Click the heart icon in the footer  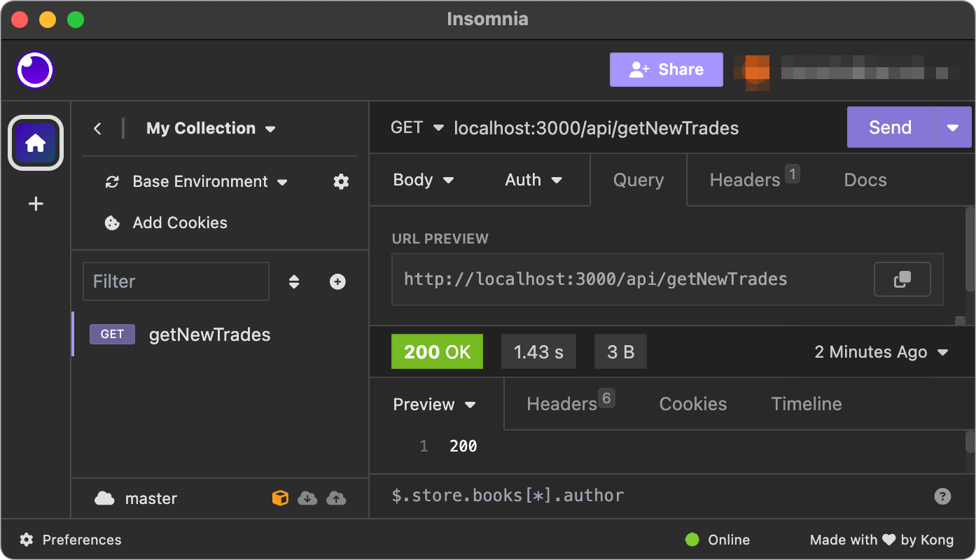(888, 540)
